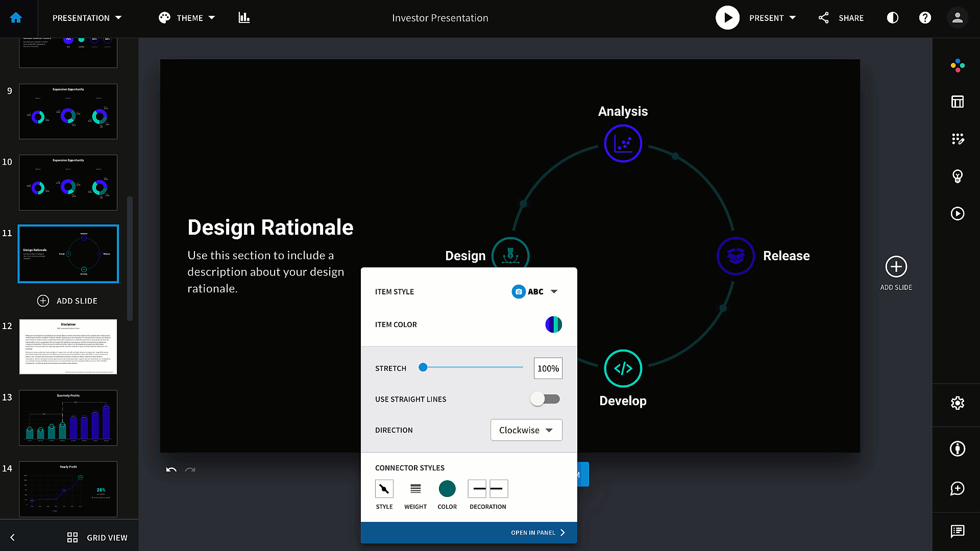Click the analytics bar chart icon
The image size is (980, 551).
click(x=244, y=18)
